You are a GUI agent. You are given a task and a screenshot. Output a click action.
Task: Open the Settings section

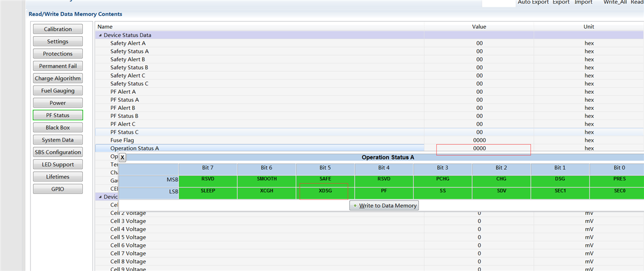tap(58, 41)
